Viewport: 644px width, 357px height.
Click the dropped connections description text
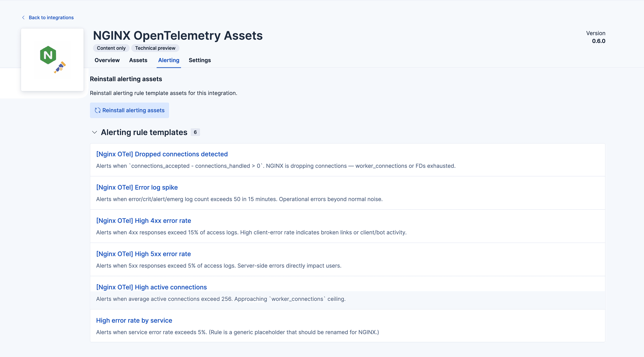point(276,166)
